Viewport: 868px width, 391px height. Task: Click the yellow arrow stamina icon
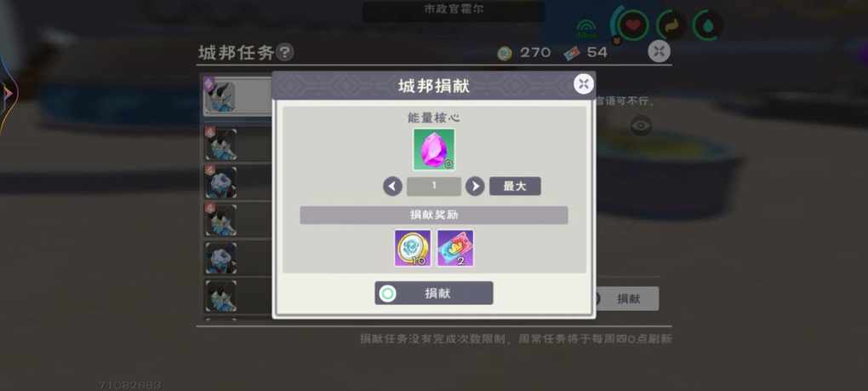[671, 26]
